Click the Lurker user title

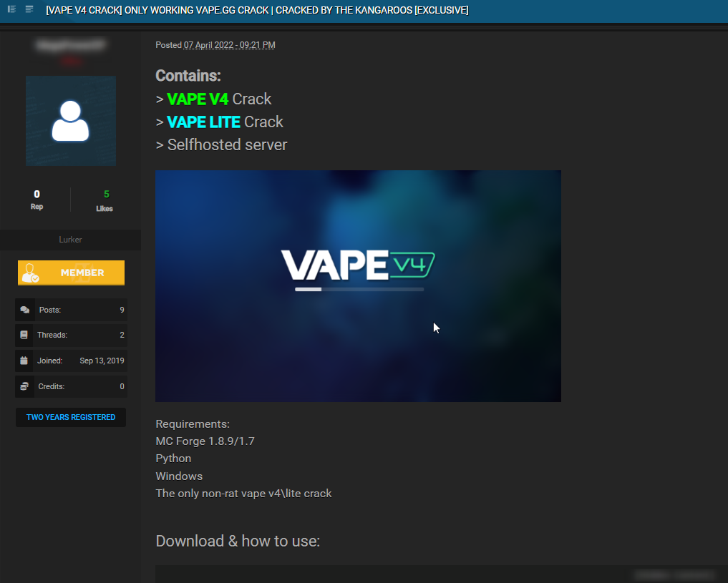[71, 240]
